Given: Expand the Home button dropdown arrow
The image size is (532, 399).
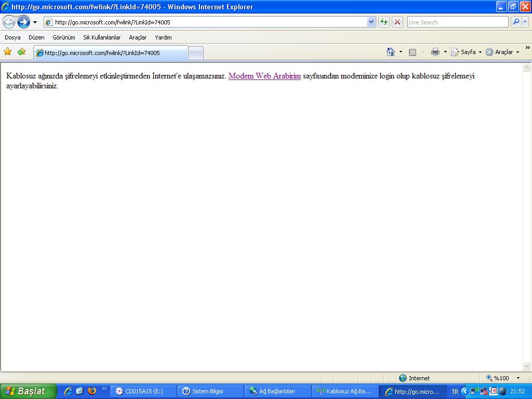Looking at the screenshot, I should 401,52.
